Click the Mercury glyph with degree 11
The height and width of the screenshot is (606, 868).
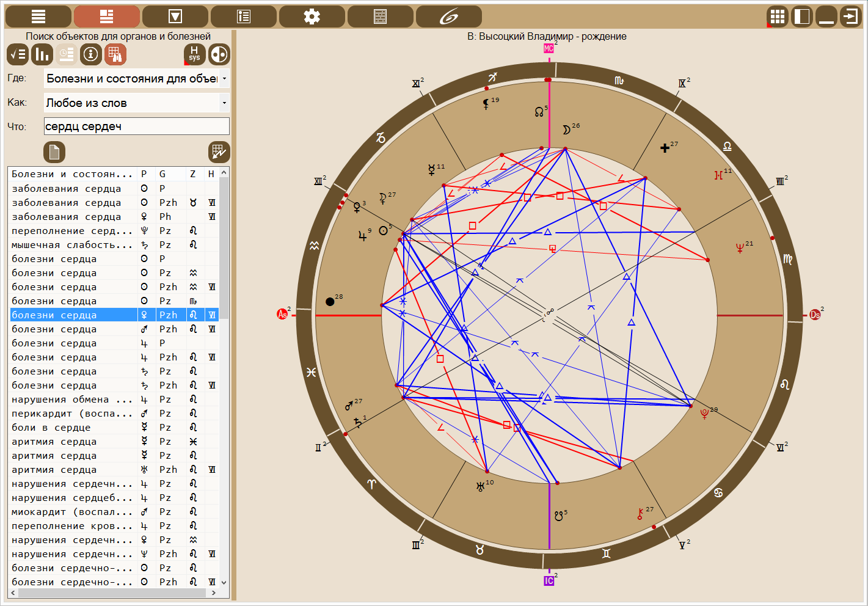pyautogui.click(x=432, y=170)
